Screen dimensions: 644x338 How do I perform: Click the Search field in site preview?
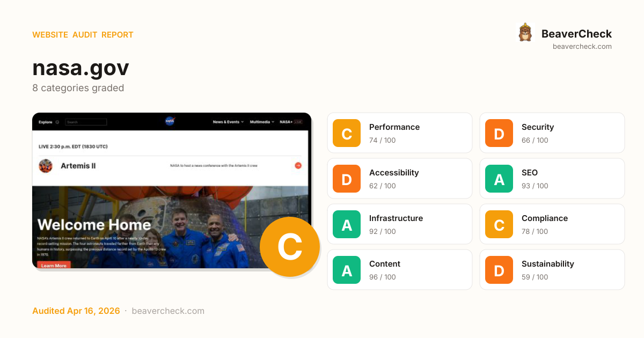point(86,122)
